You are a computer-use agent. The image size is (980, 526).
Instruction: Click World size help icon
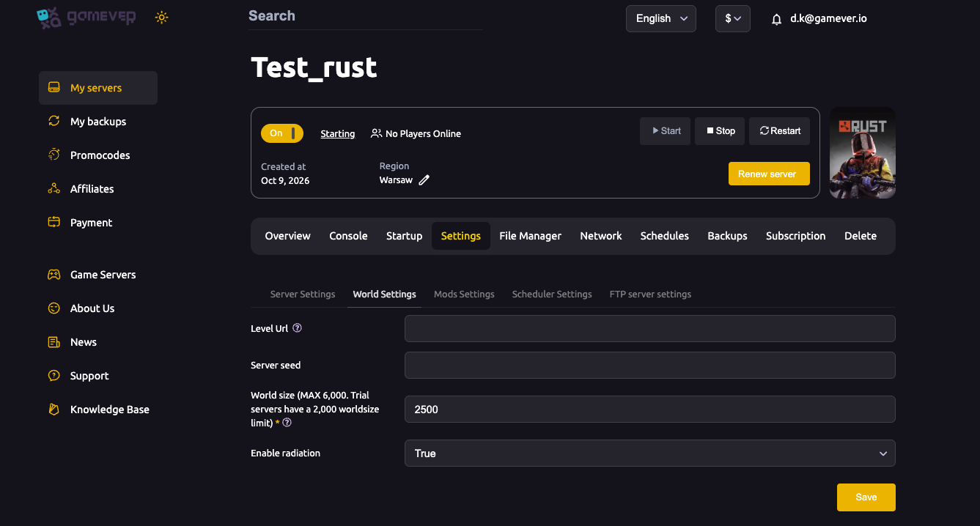pos(287,423)
